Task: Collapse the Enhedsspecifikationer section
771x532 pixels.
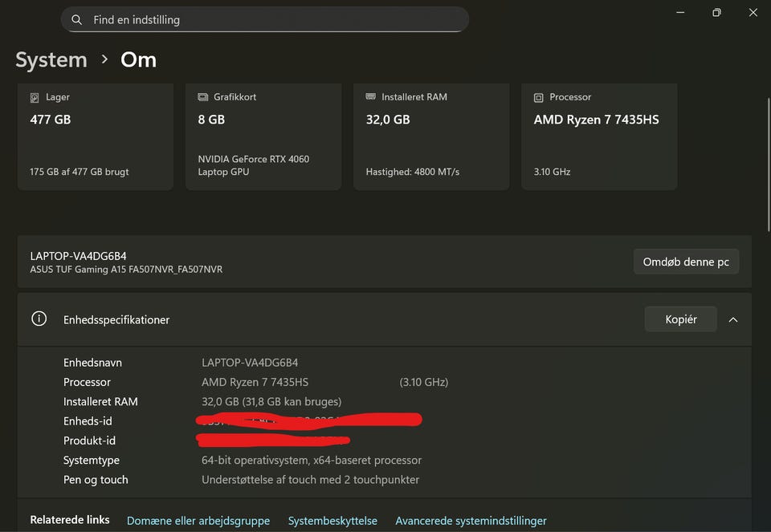Action: 733,320
